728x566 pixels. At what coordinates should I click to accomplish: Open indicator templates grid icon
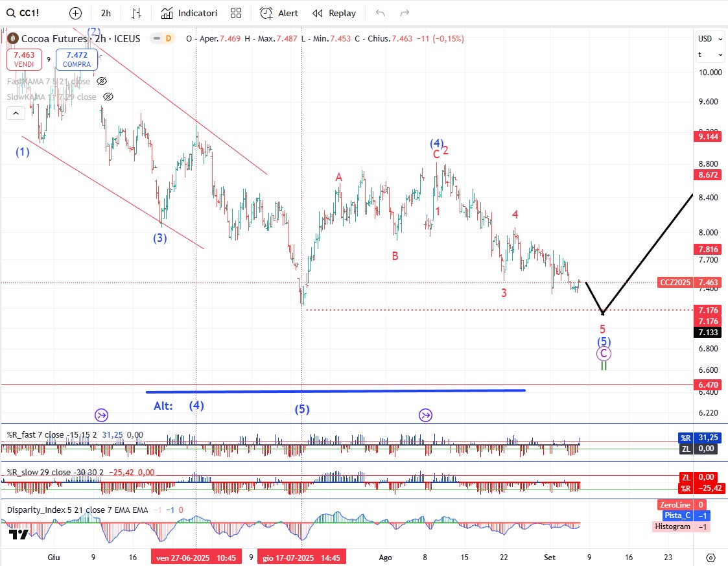point(236,13)
